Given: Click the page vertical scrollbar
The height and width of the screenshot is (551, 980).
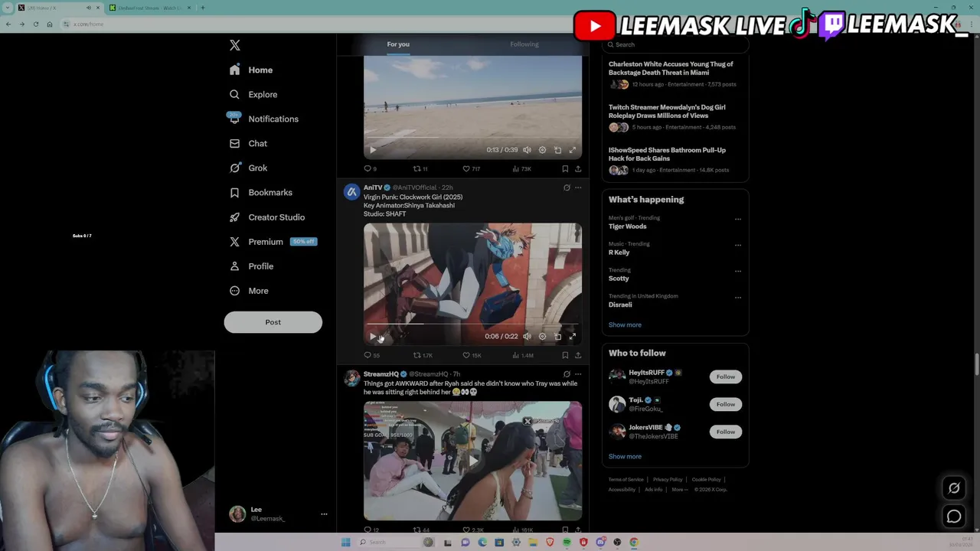Looking at the screenshot, I should (x=976, y=366).
